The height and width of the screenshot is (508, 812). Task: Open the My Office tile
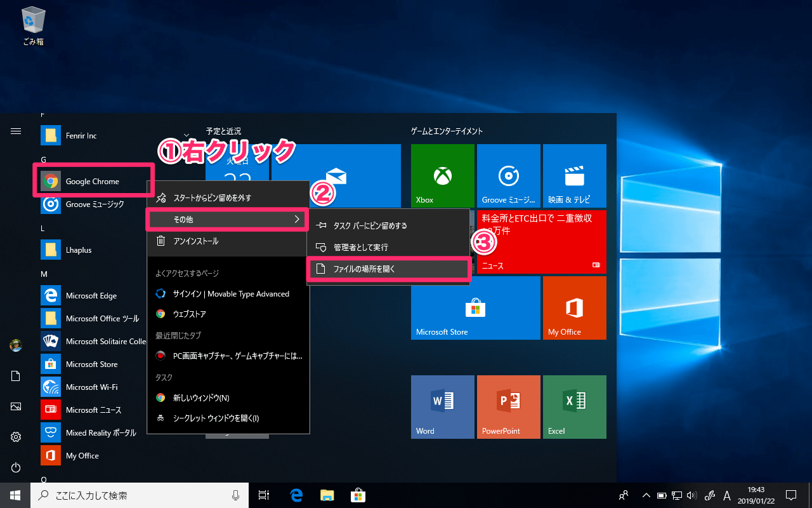[575, 308]
